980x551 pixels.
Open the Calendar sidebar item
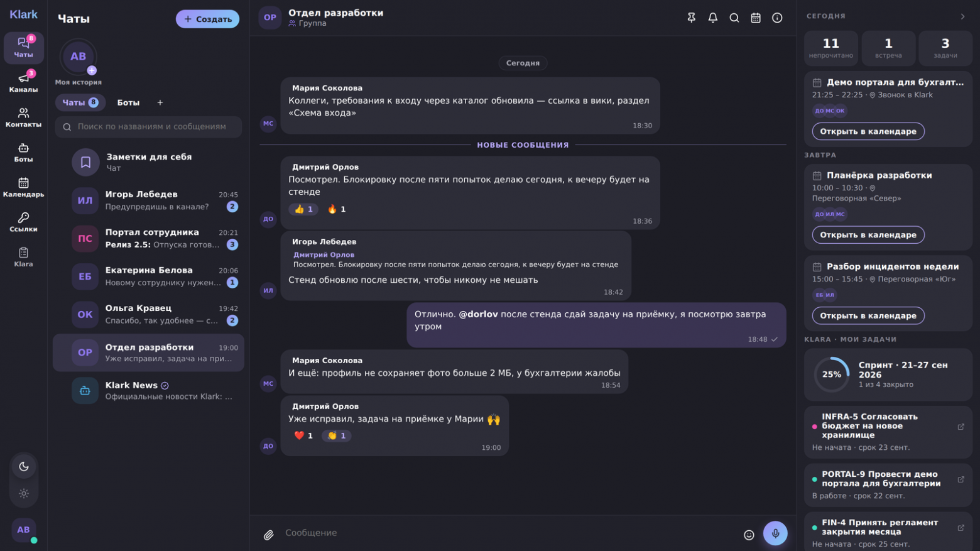(x=23, y=187)
